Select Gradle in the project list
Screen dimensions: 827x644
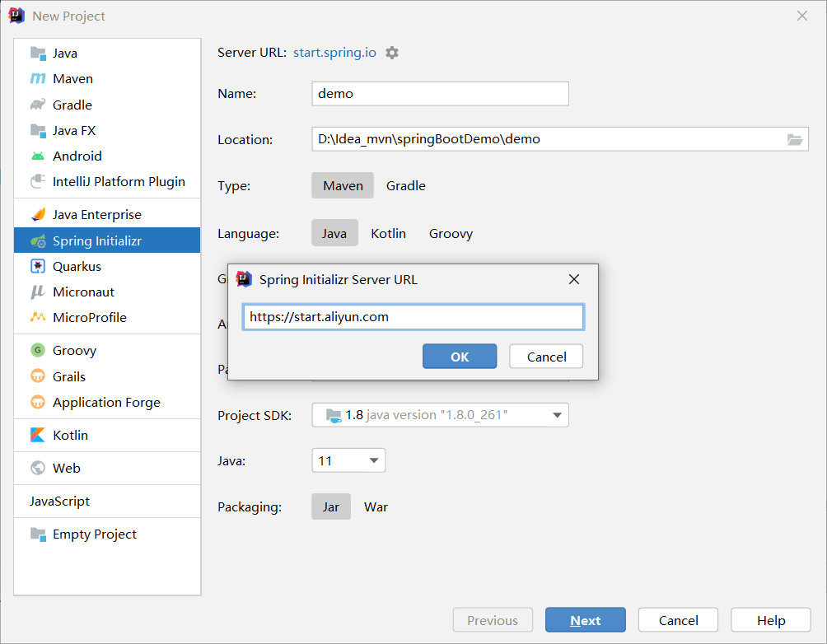tap(107, 105)
